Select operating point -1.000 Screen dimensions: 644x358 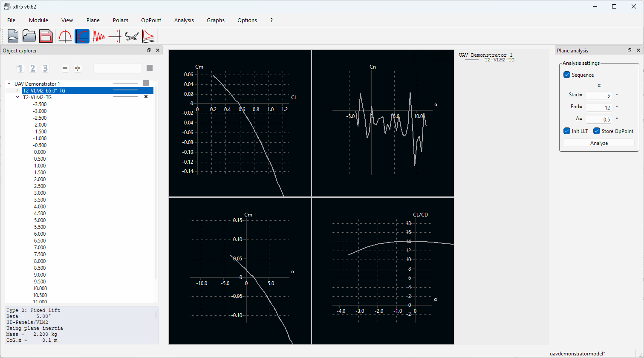(40, 138)
